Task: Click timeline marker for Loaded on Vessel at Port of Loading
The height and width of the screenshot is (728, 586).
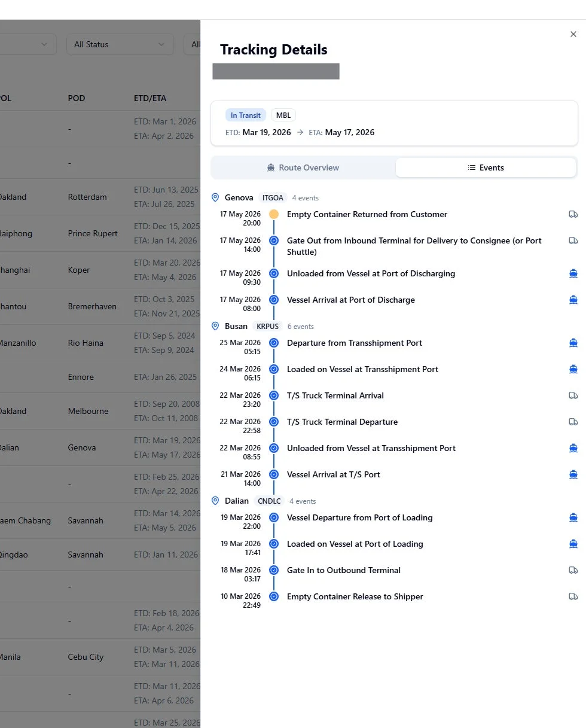Action: click(x=274, y=544)
